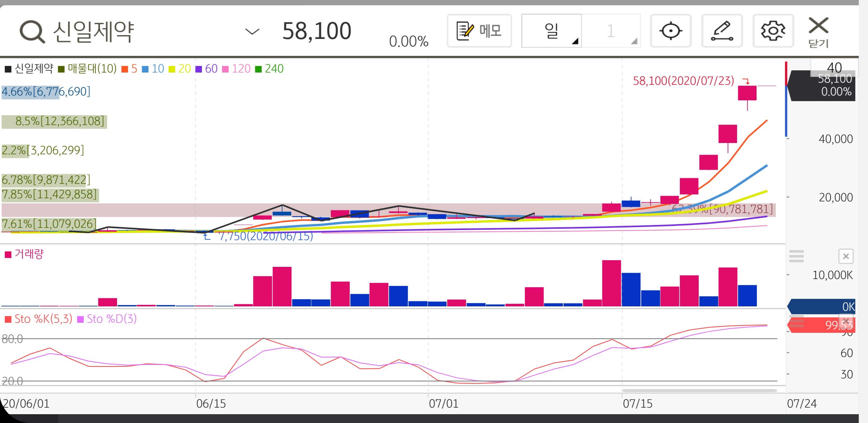
Task: Click the stock search magnifier icon
Action: (x=32, y=32)
